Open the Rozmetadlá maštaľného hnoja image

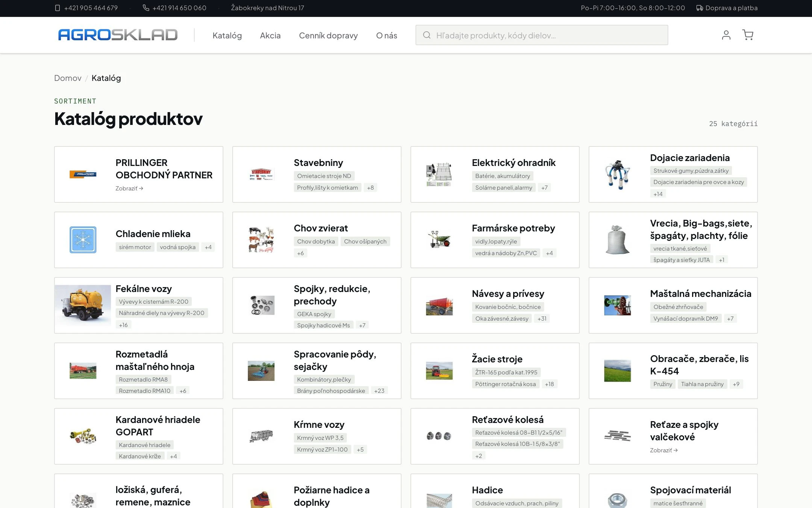(83, 371)
